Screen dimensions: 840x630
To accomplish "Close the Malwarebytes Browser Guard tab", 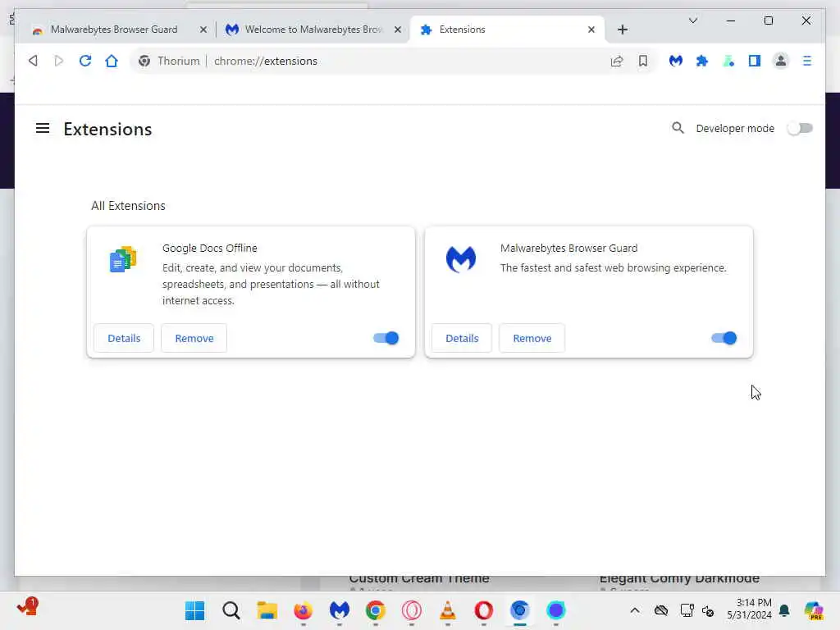I will (203, 30).
